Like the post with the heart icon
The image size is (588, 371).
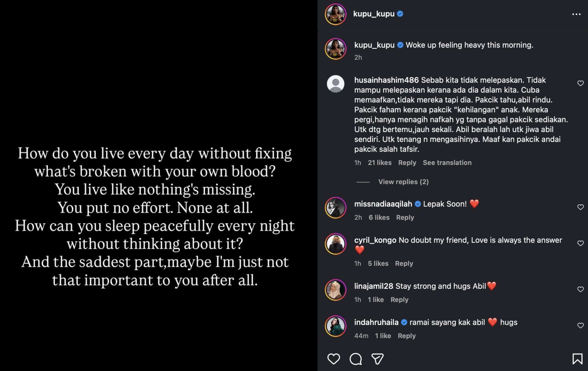point(333,359)
